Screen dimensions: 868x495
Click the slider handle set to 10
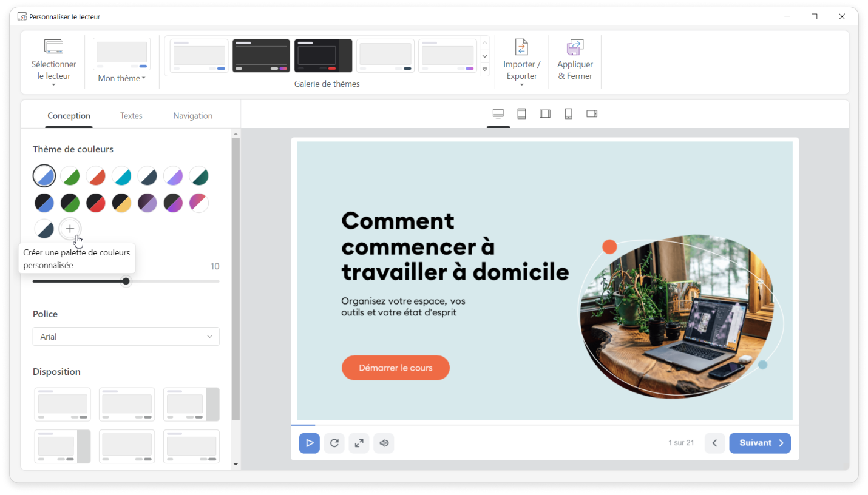126,281
